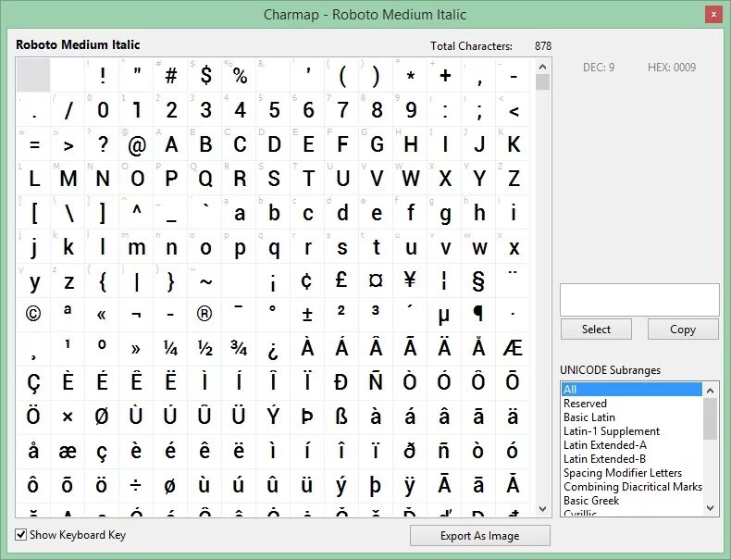Select the inverted question mark ¿ glyph
The height and width of the screenshot is (560, 731).
pos(274,349)
